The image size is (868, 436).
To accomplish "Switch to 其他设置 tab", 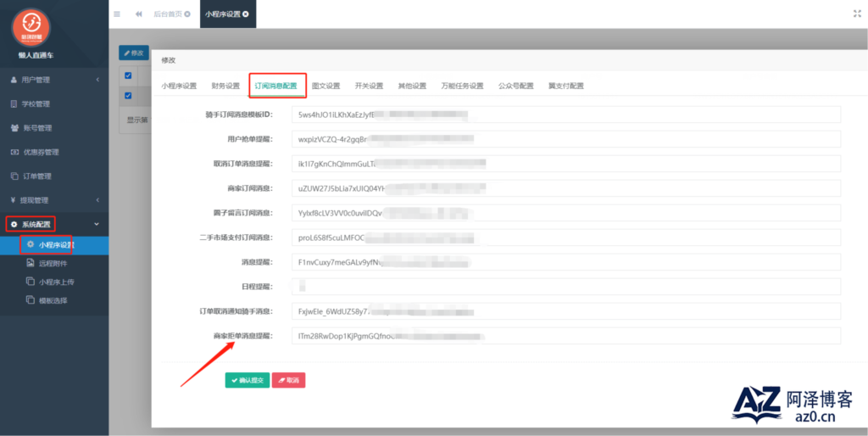I will click(413, 86).
